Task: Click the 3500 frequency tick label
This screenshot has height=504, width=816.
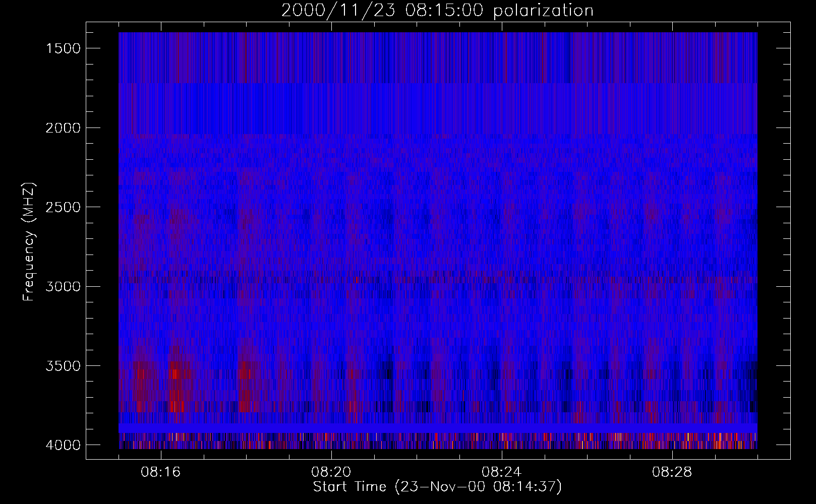Action: pyautogui.click(x=63, y=366)
